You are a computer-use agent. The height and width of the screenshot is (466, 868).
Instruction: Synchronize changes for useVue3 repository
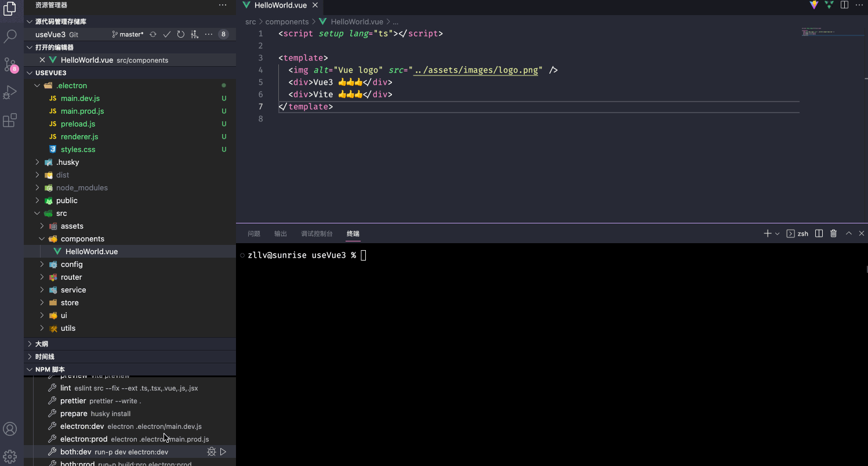click(x=153, y=34)
